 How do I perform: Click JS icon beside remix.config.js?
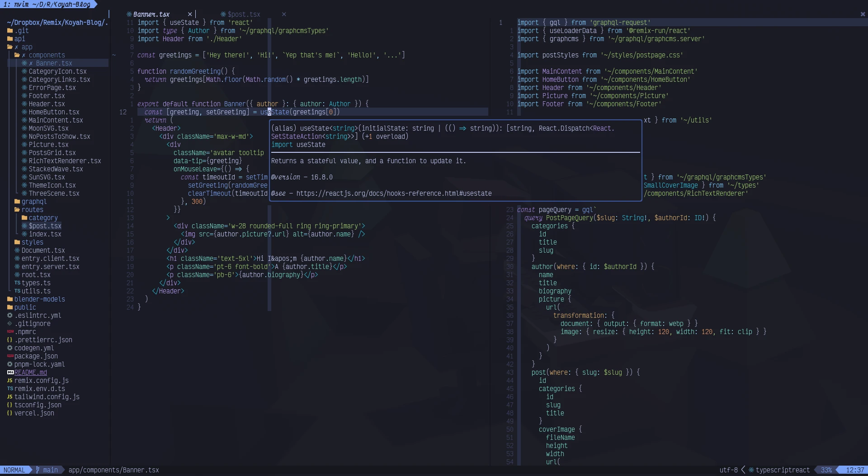point(10,381)
